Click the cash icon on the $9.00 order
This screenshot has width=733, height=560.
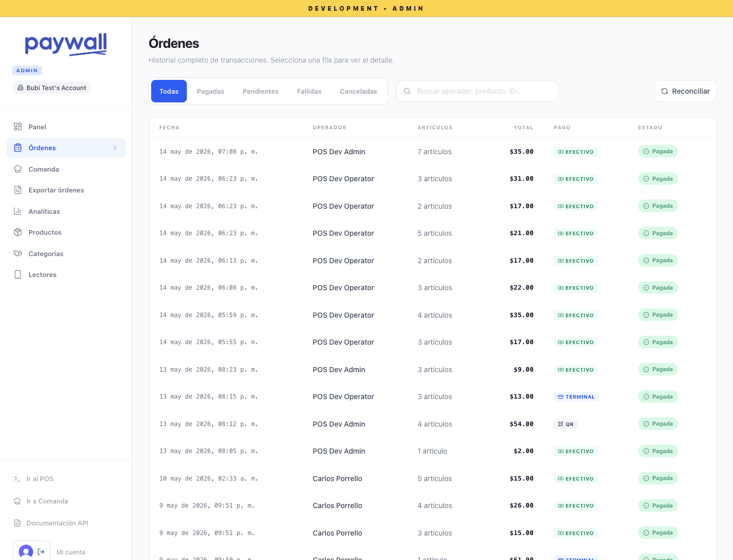tap(560, 370)
